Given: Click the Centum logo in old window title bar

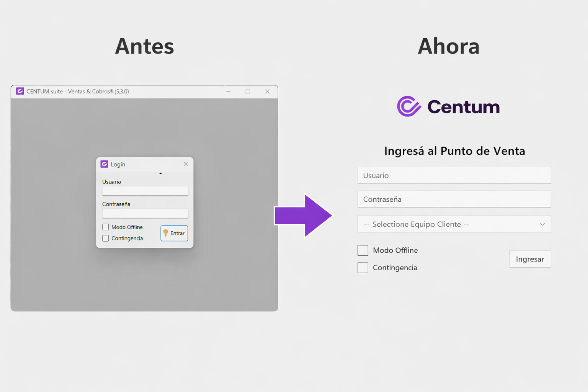Looking at the screenshot, I should pyautogui.click(x=20, y=91).
